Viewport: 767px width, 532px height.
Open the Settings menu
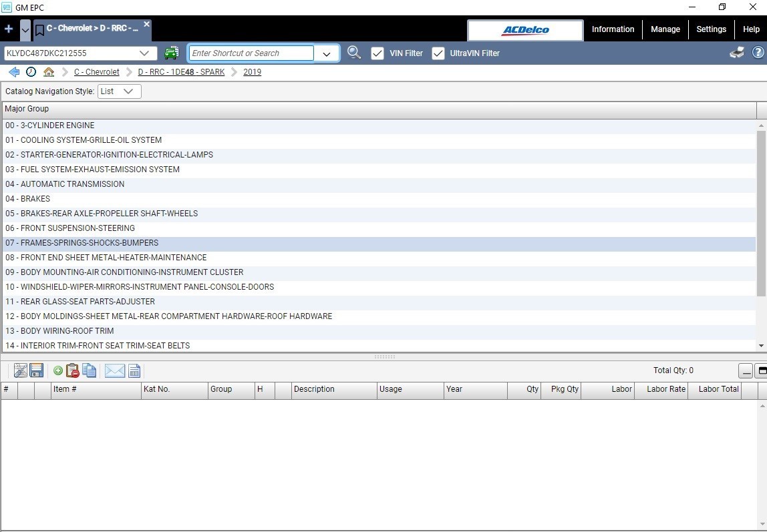(x=712, y=29)
